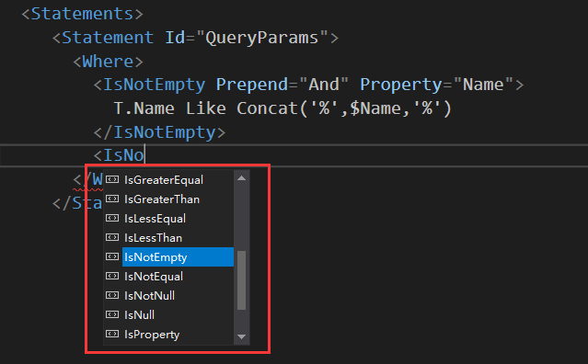This screenshot has width=588, height=364.
Task: Select IsNotEmpty from autocomplete list
Action: (178, 256)
